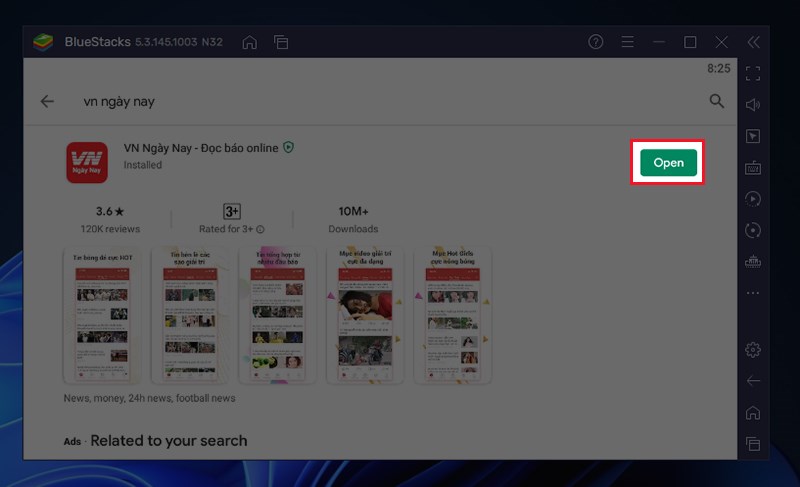Click the 8:25 clock in status bar

[718, 68]
